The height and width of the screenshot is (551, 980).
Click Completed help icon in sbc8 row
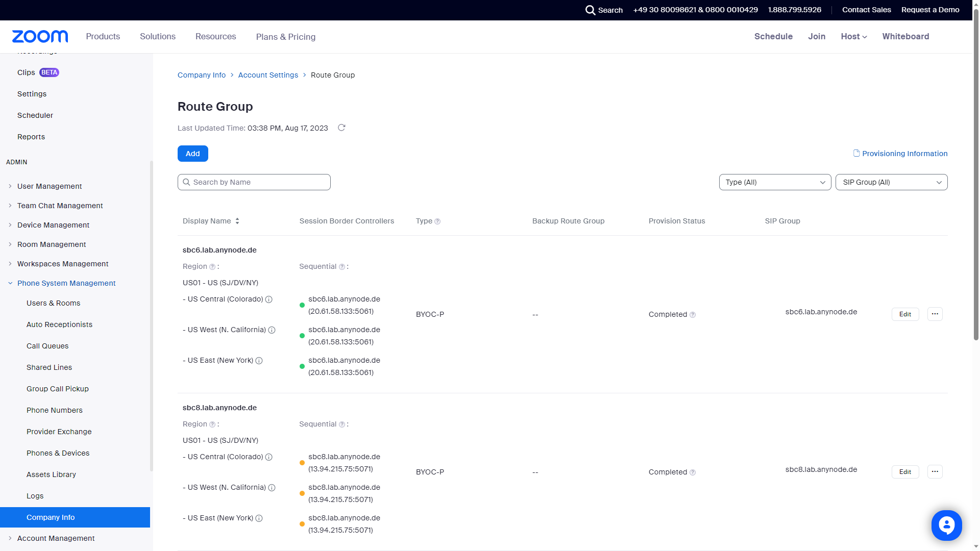(693, 472)
